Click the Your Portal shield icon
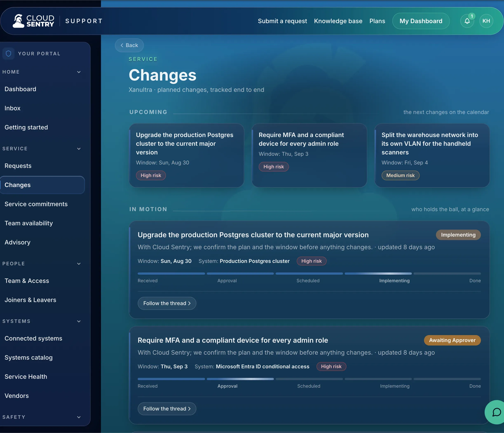This screenshot has height=433, width=504. pyautogui.click(x=8, y=54)
